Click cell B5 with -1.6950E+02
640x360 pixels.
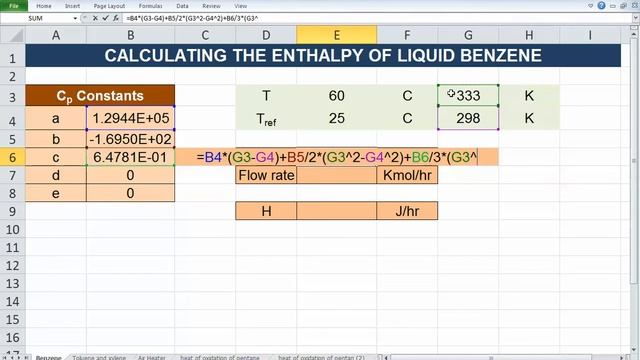pyautogui.click(x=131, y=139)
